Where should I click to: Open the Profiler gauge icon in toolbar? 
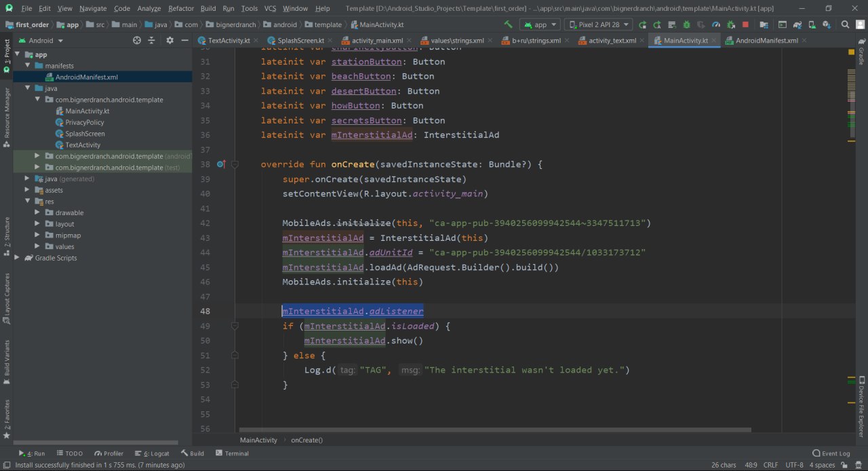pyautogui.click(x=715, y=24)
